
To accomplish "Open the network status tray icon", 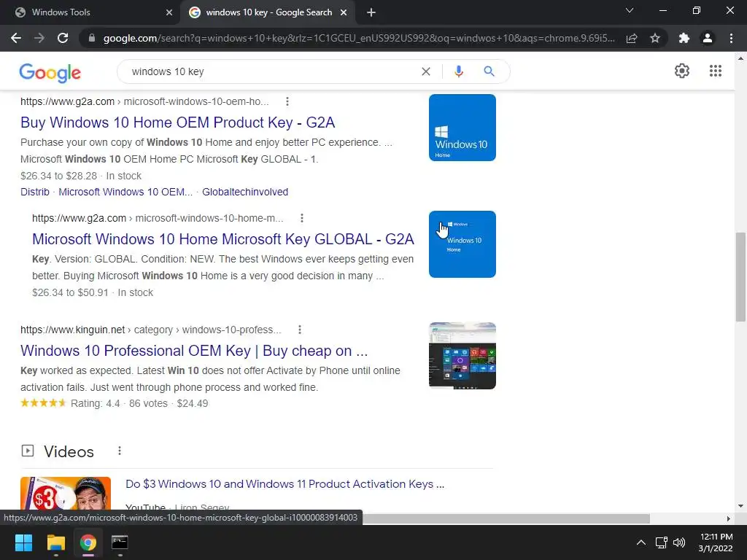I will click(661, 542).
